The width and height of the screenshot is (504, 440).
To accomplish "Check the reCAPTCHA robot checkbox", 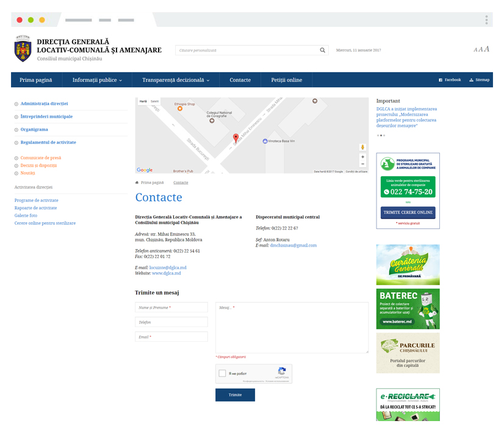I will (x=222, y=373).
